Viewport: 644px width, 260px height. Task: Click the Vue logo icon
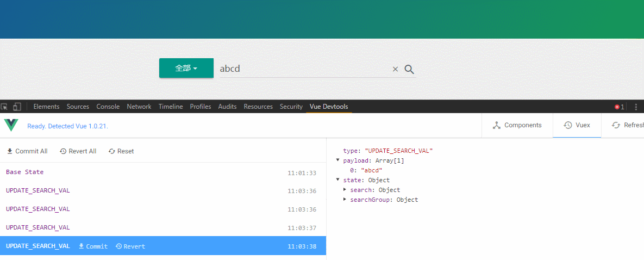11,125
